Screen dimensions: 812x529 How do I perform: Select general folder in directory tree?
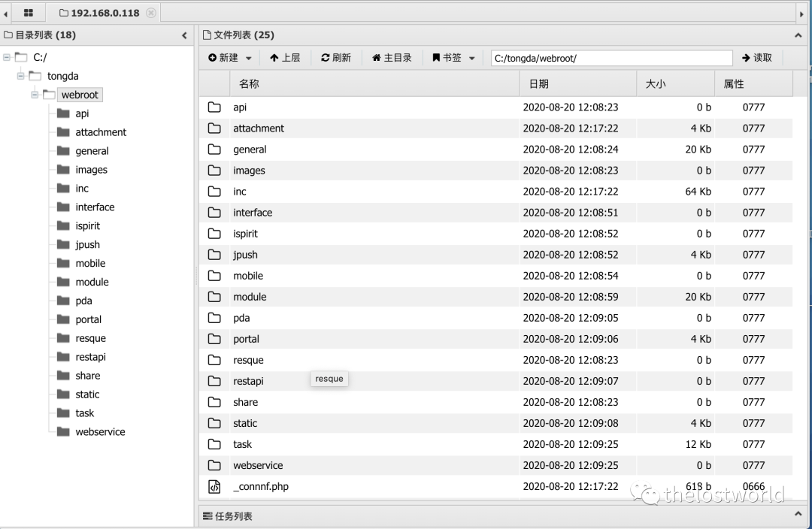click(x=92, y=150)
